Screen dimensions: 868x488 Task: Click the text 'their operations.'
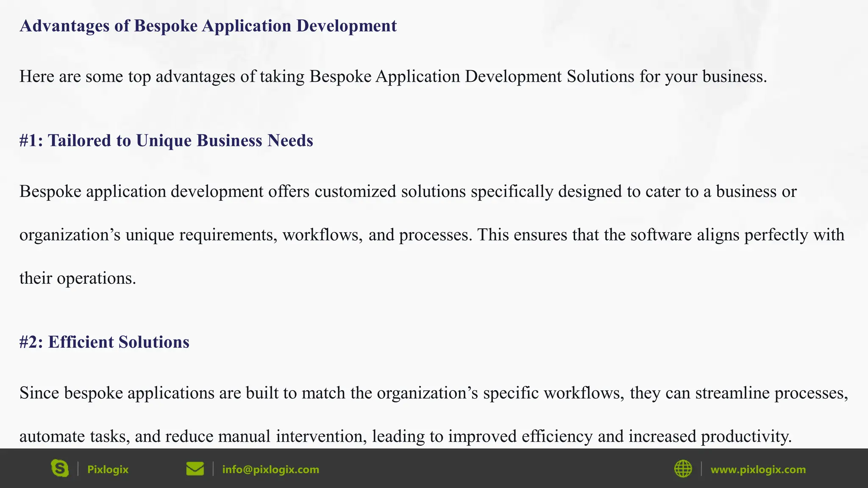coord(78,278)
